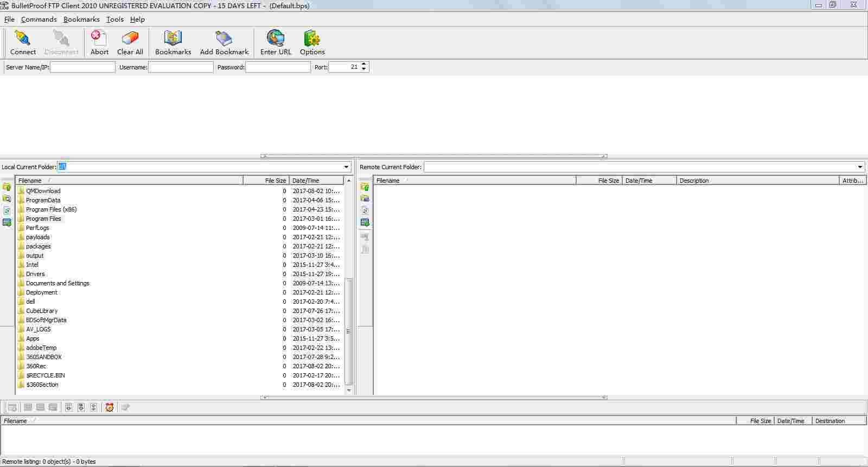Screen dimensions: 868x467
Task: Click the Clear All eraser icon
Action: pos(130,38)
